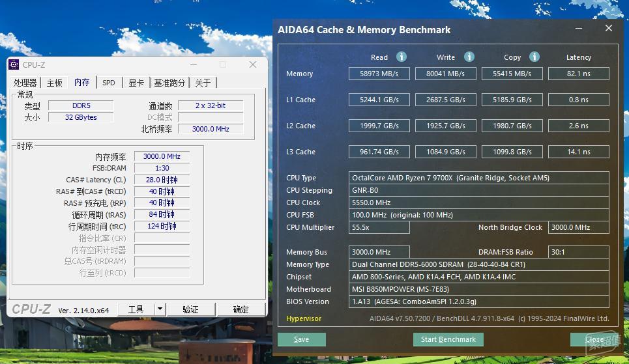Click the L3 Cache Read value 961.74 GB/s

pyautogui.click(x=379, y=152)
